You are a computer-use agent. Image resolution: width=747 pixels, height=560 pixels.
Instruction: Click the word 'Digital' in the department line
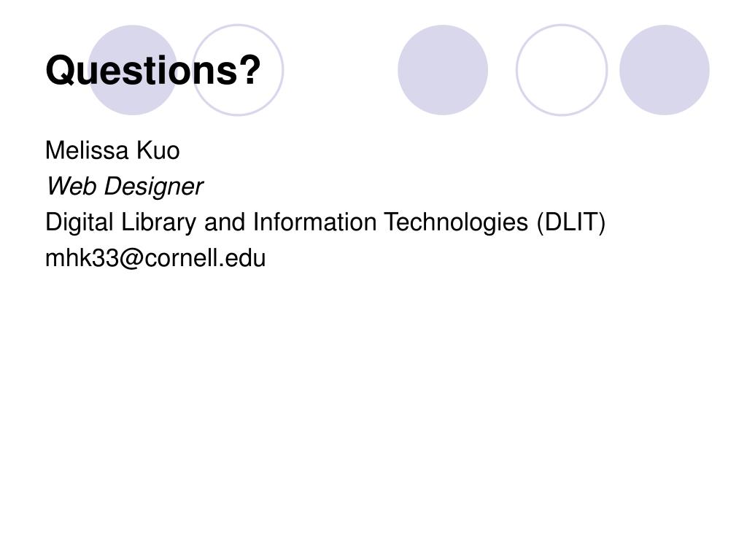pyautogui.click(x=79, y=222)
